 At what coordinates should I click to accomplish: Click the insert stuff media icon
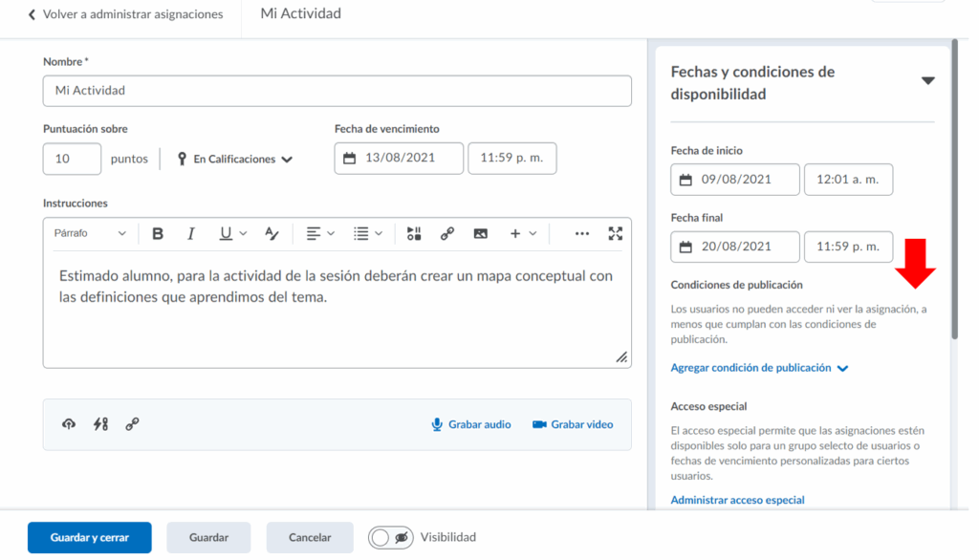(414, 234)
